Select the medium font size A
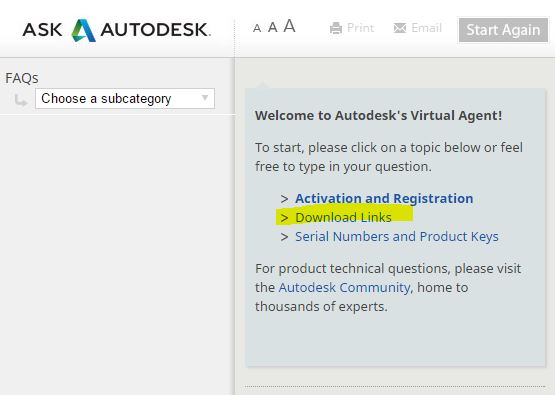555x395 pixels. [272, 27]
